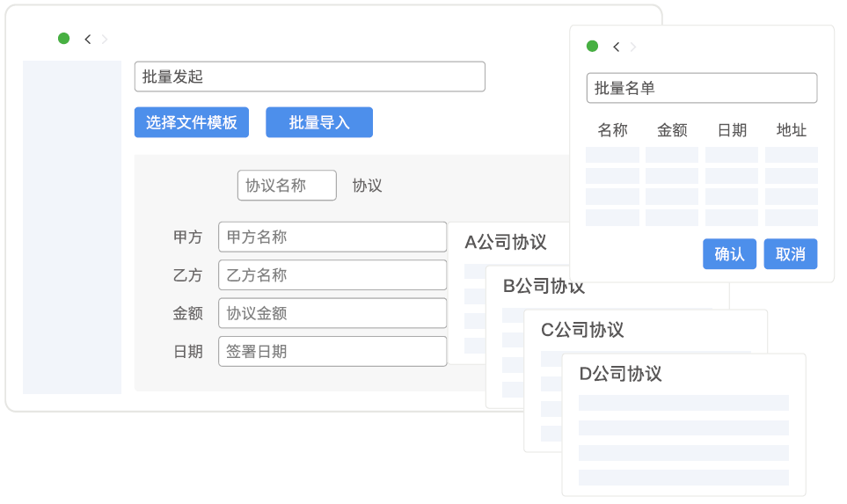847x504 pixels.
Task: Click the green dot in main window
Action: click(63, 39)
